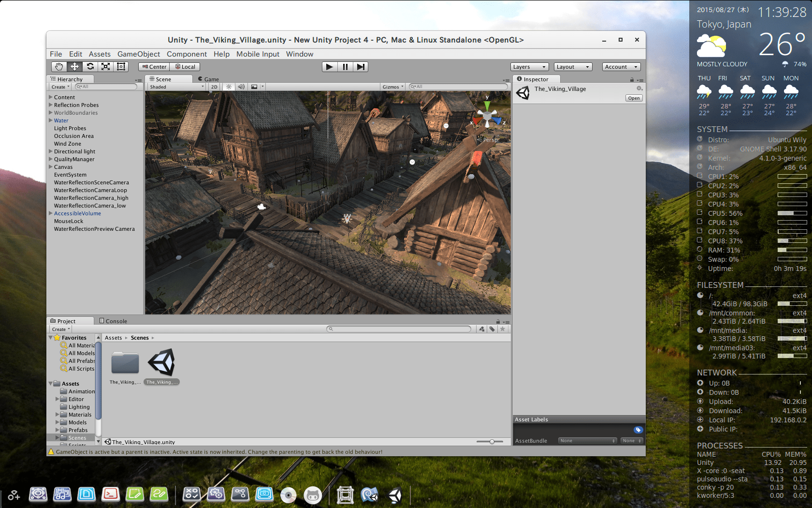The width and height of the screenshot is (812, 508).
Task: Launch Unity from the dock
Action: point(395,494)
